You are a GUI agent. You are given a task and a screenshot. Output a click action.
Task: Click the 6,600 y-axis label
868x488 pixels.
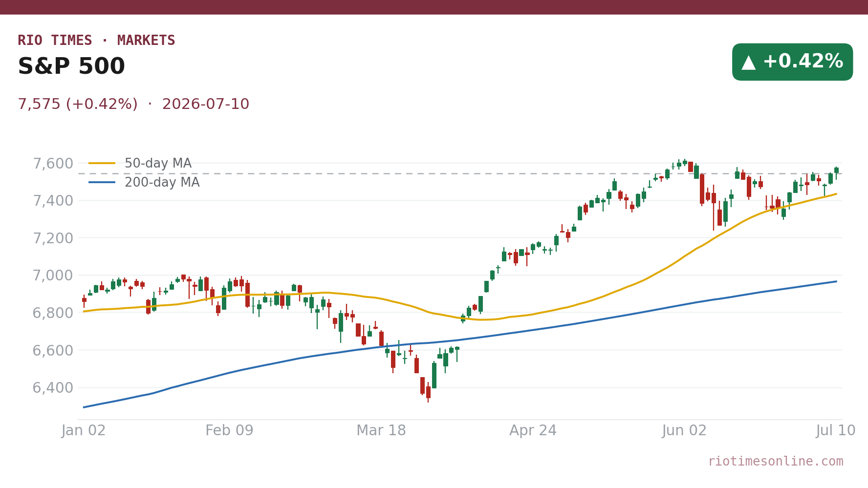[53, 350]
